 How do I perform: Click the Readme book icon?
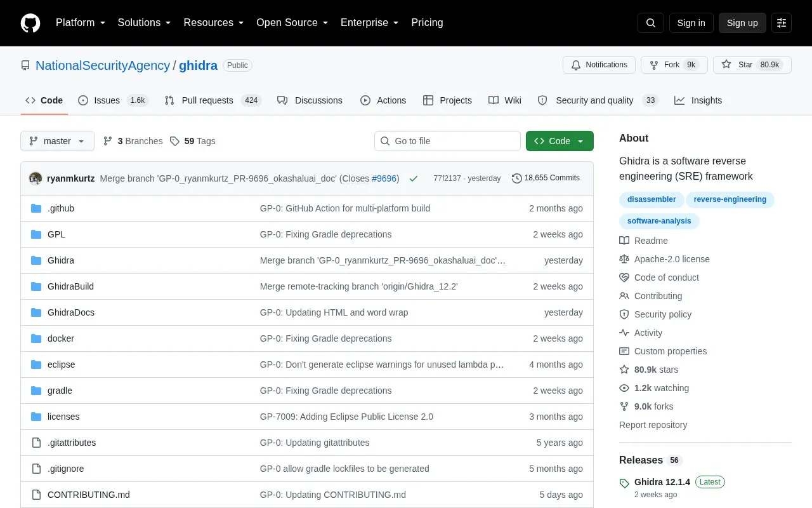pyautogui.click(x=624, y=241)
